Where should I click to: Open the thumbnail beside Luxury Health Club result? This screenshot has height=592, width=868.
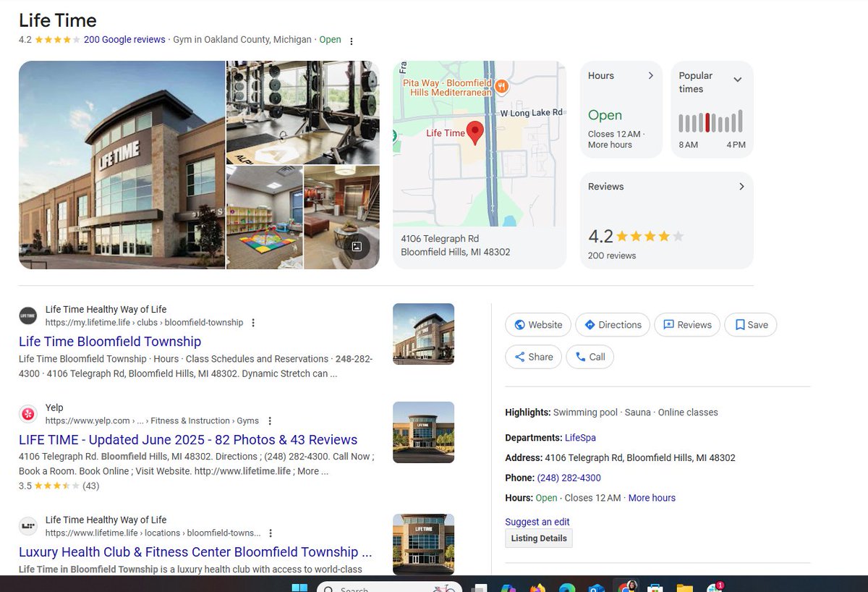click(x=423, y=544)
